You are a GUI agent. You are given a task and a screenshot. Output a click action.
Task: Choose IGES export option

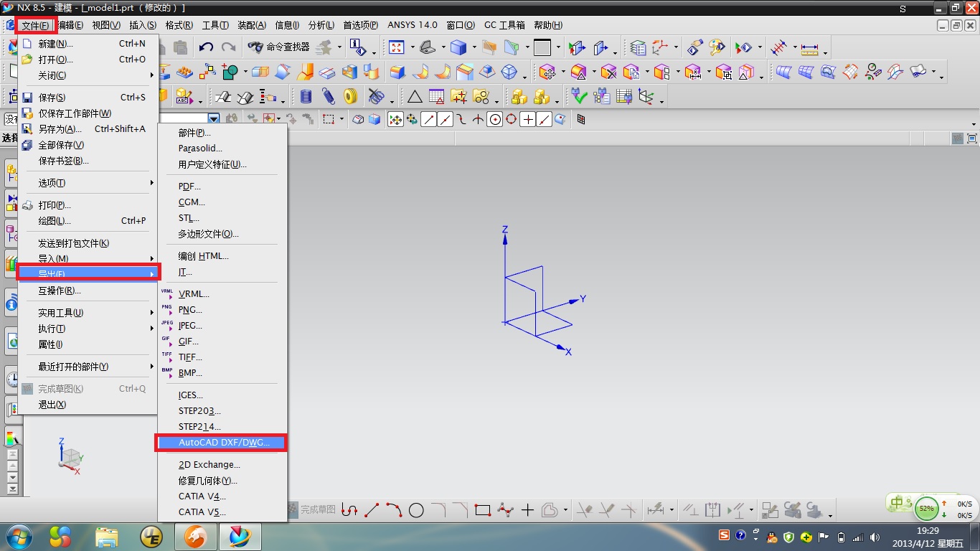pyautogui.click(x=222, y=395)
